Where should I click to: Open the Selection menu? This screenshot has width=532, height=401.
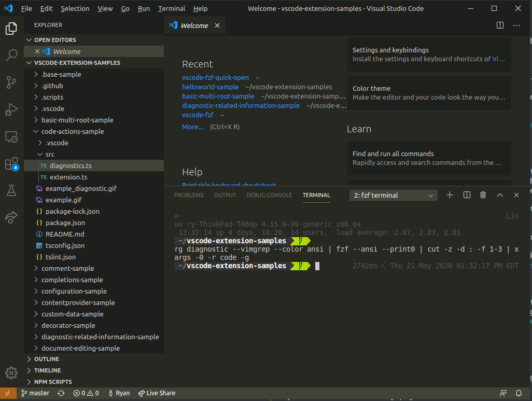click(75, 8)
